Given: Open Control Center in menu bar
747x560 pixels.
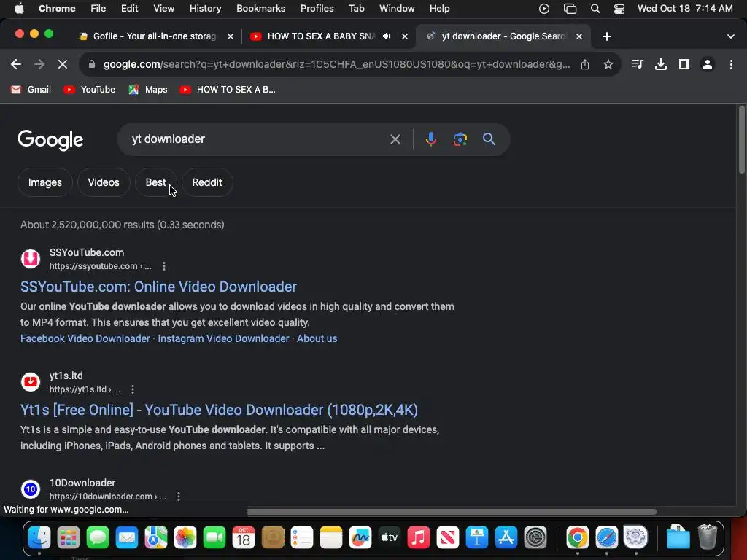Looking at the screenshot, I should pos(619,9).
